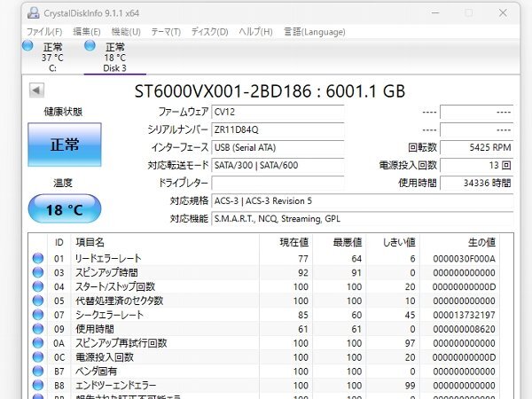532x399 pixels.
Task: Click the 温度 label
Action: 63,183
